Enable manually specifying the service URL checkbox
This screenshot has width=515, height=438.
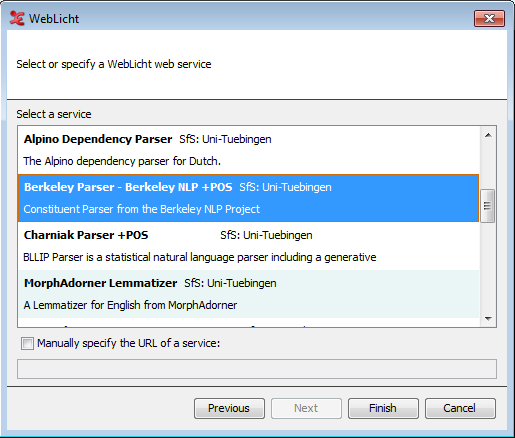[x=27, y=343]
